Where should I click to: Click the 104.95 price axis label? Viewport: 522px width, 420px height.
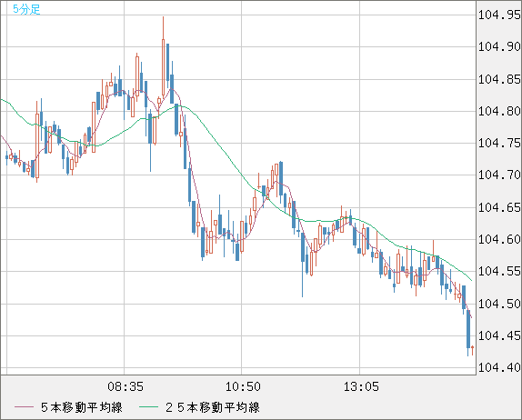pyautogui.click(x=499, y=15)
